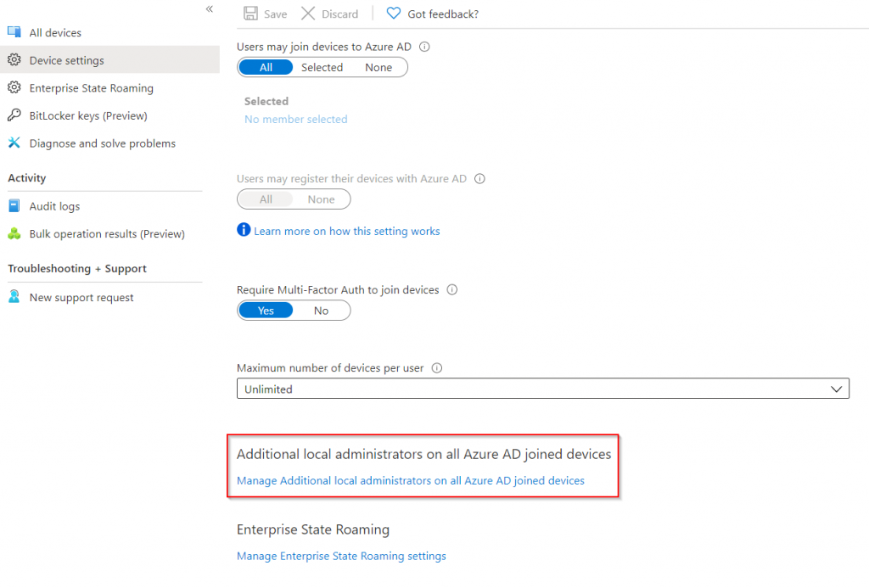Click the Activity section heading
The image size is (869, 588).
pyautogui.click(x=26, y=178)
